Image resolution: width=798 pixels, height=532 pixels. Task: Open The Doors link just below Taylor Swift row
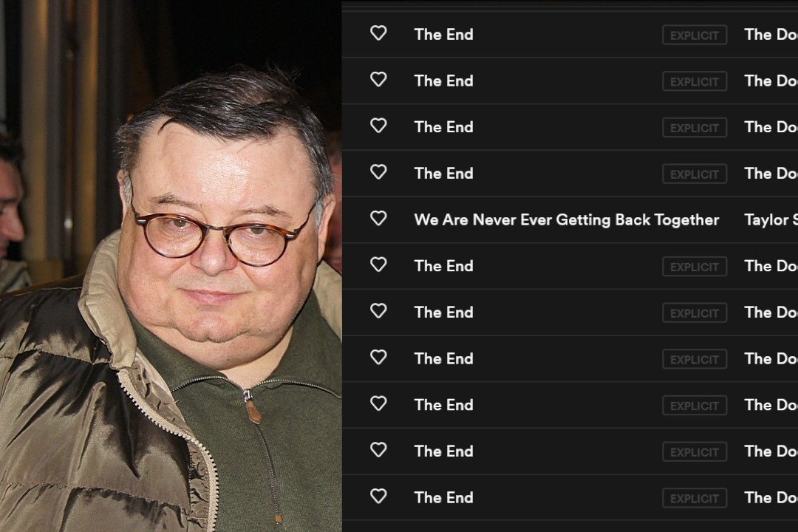pos(771,266)
